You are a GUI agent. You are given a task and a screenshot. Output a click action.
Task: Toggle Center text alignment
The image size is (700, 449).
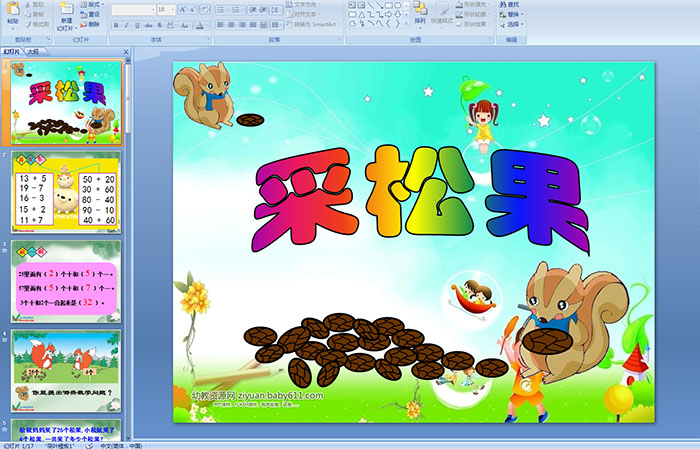pyautogui.click(x=231, y=25)
